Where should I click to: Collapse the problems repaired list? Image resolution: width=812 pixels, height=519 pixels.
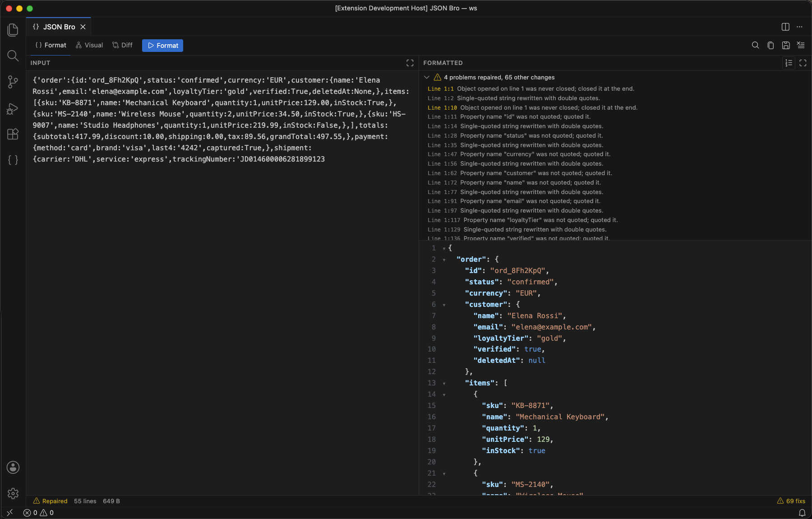point(427,78)
